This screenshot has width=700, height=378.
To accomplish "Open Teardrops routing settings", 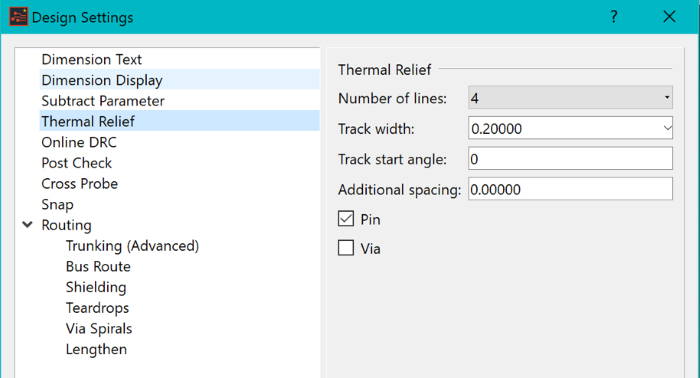I will click(x=97, y=308).
